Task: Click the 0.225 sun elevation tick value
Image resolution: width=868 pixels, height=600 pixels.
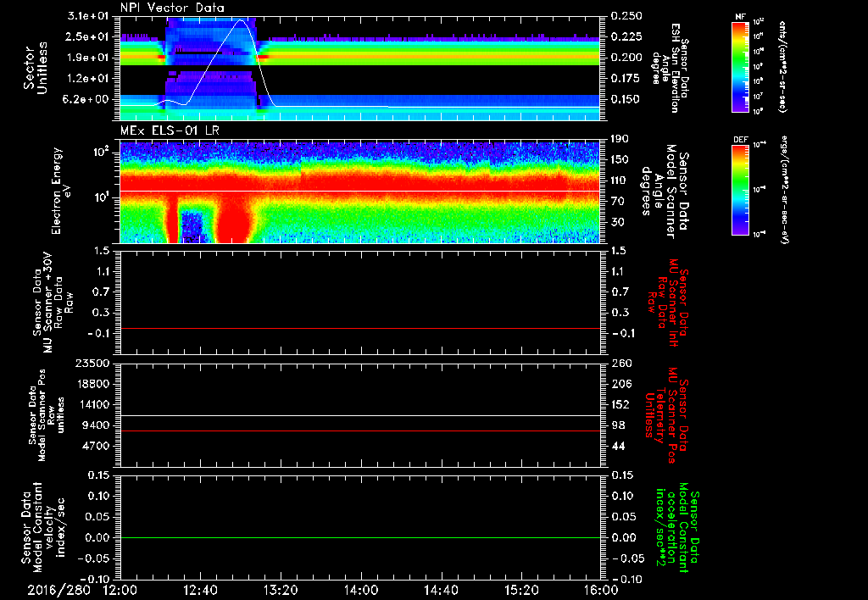Action: click(626, 36)
